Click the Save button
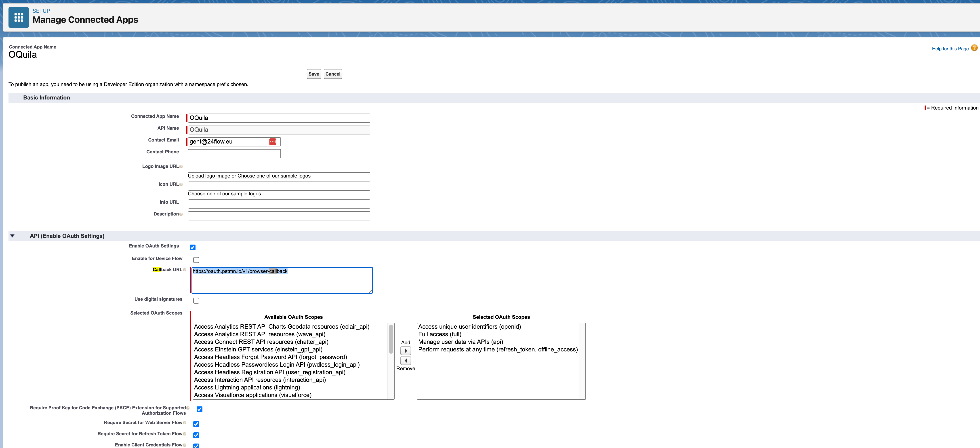Image resolution: width=980 pixels, height=448 pixels. (x=313, y=74)
